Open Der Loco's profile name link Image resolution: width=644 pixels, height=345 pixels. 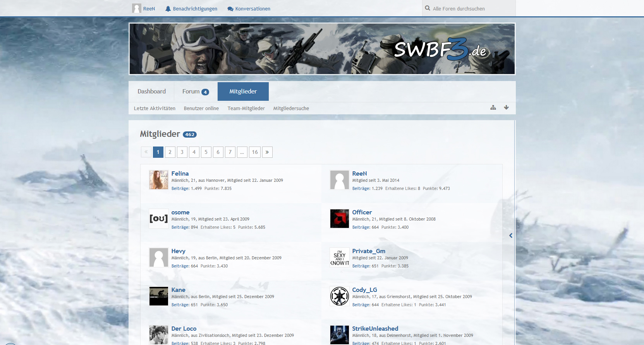pos(184,329)
